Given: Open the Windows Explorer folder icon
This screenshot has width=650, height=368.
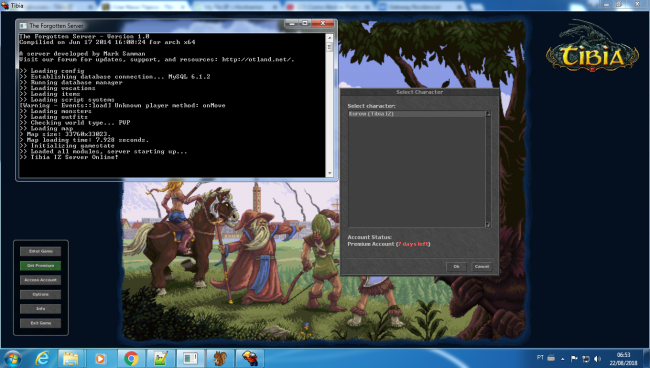Looking at the screenshot, I should point(70,358).
